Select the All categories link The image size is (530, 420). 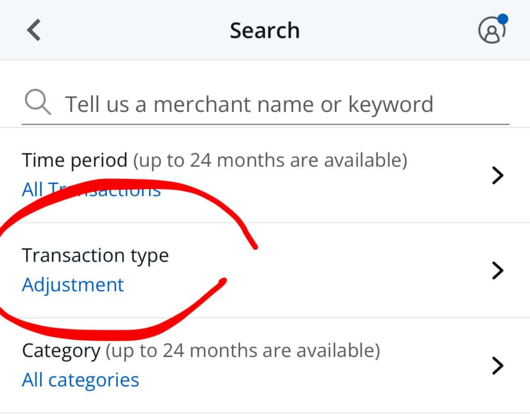click(80, 380)
